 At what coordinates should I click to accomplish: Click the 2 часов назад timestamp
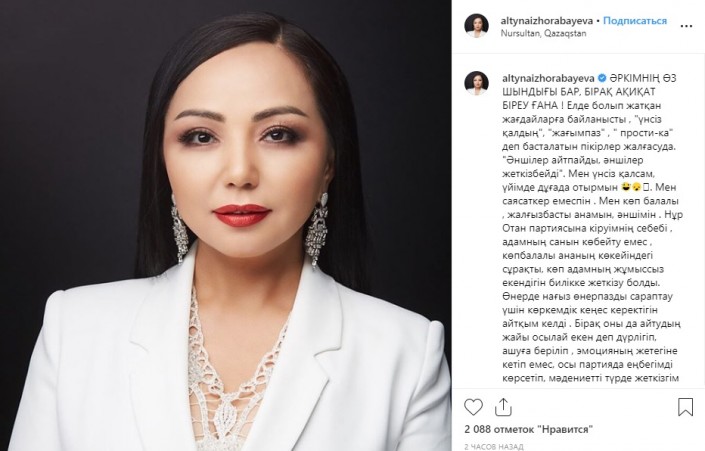494,447
